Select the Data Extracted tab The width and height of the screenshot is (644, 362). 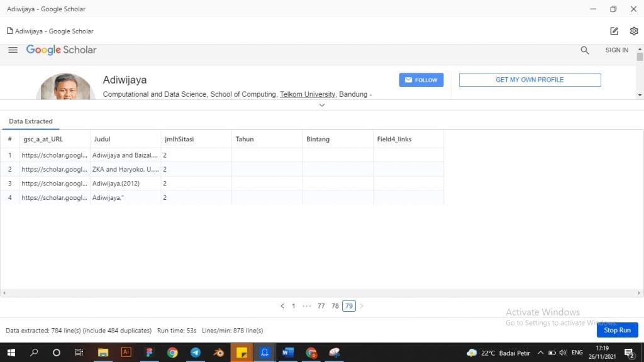(31, 121)
